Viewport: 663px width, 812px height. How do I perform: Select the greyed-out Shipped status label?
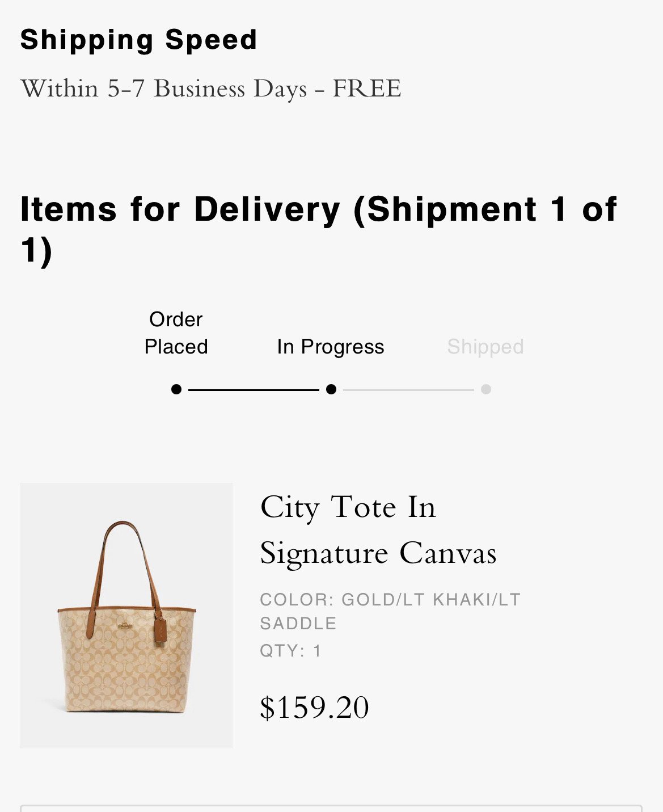coord(485,347)
